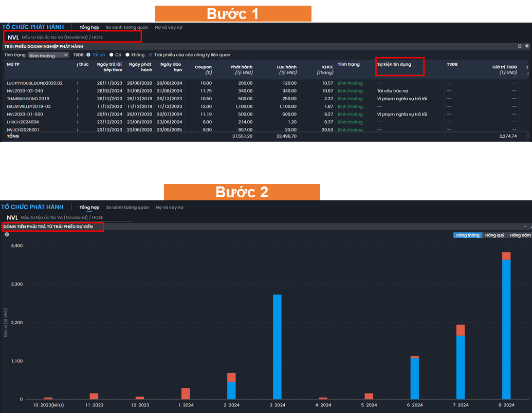
Task: Toggle 'Trái phiếu của các công ty liên quan' checkbox
Action: click(x=151, y=55)
